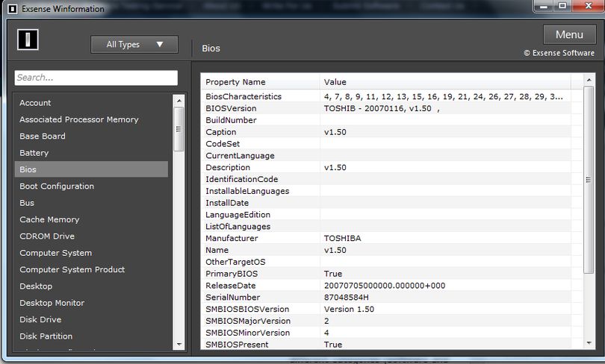The width and height of the screenshot is (605, 364).
Task: Click the property table scroll down arrow
Action: 589,343
